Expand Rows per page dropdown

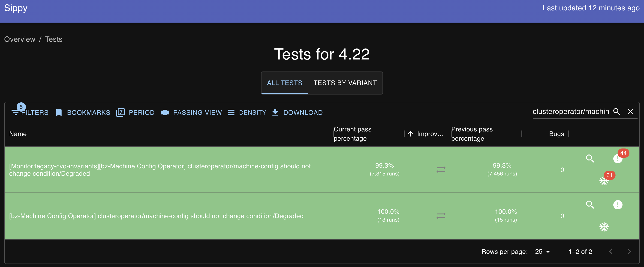point(542,252)
